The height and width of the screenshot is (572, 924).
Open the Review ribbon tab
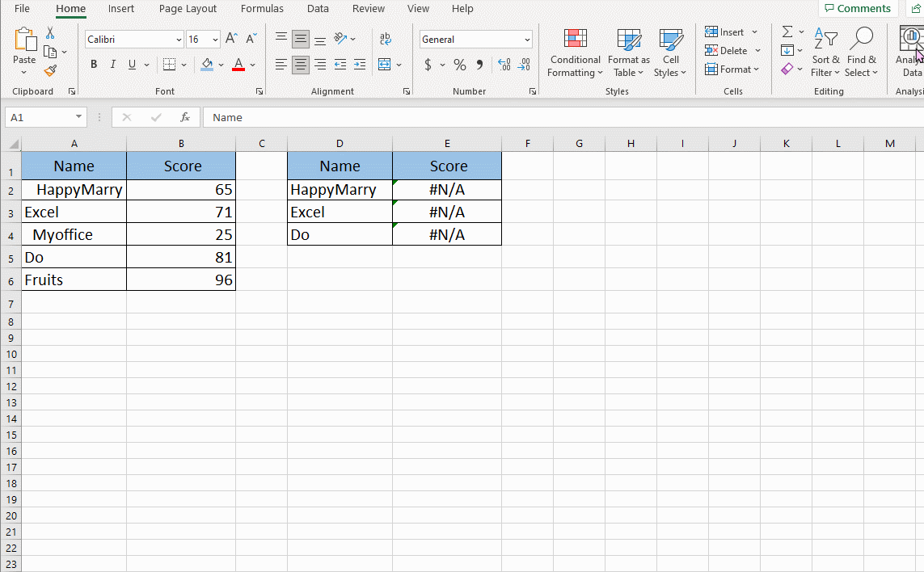coord(369,9)
